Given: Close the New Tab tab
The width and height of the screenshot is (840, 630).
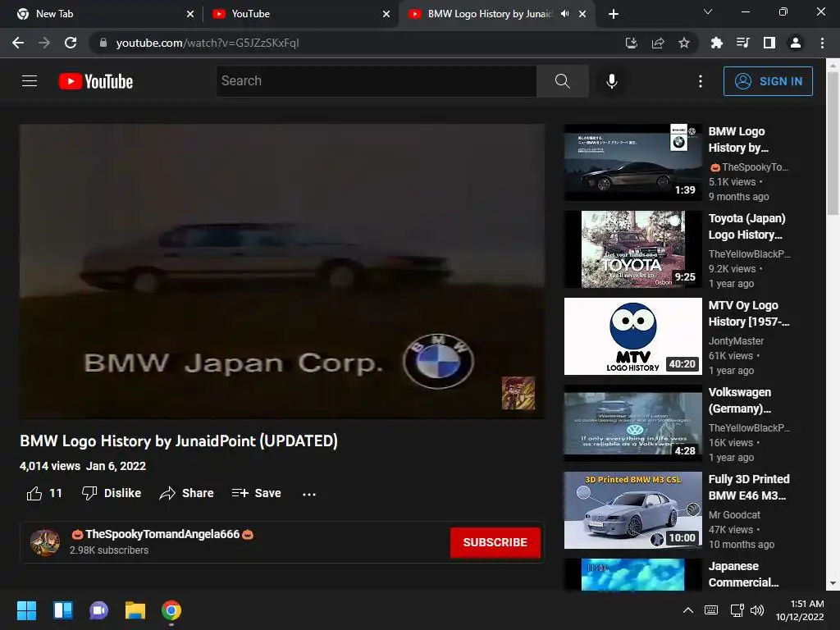Looking at the screenshot, I should pos(190,14).
